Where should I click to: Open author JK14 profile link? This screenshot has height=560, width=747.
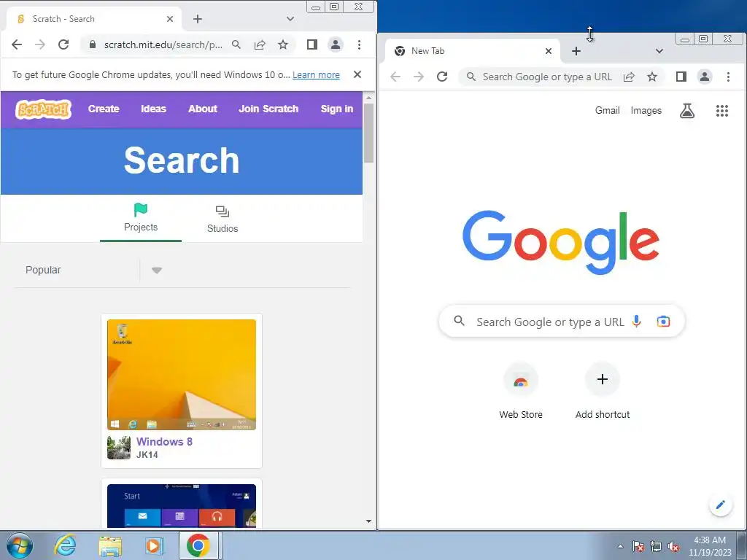147,455
